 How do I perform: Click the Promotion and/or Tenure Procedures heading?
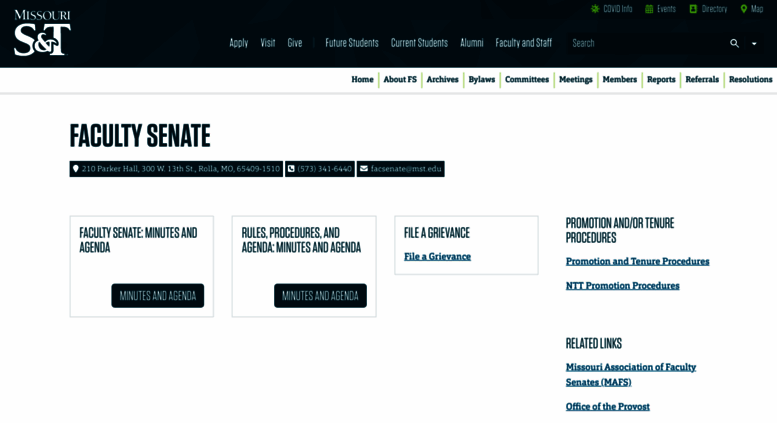pyautogui.click(x=620, y=230)
